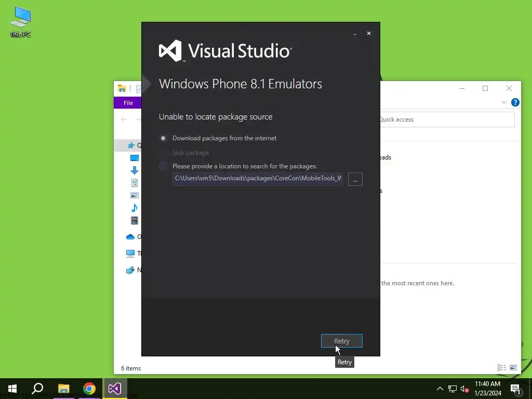Click the Back arrow in File Explorer
Viewport: 532px width, 399px height.
coord(124,119)
